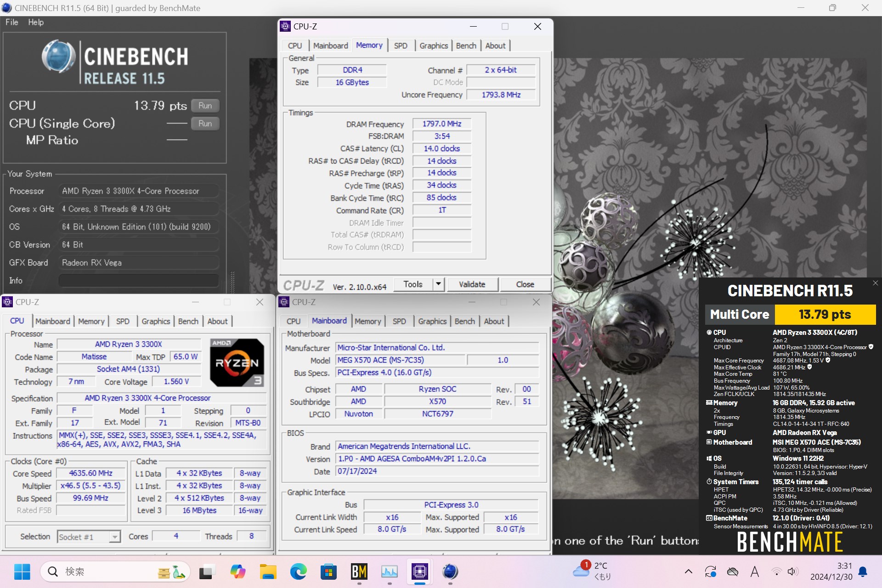
Task: Open the notification bell
Action: (863, 571)
